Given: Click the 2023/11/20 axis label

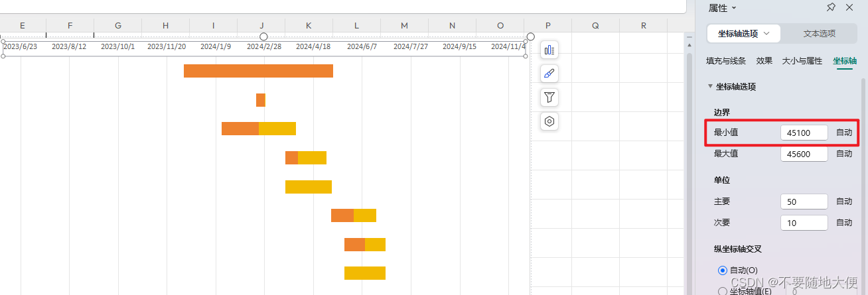Looking at the screenshot, I should pos(167,47).
